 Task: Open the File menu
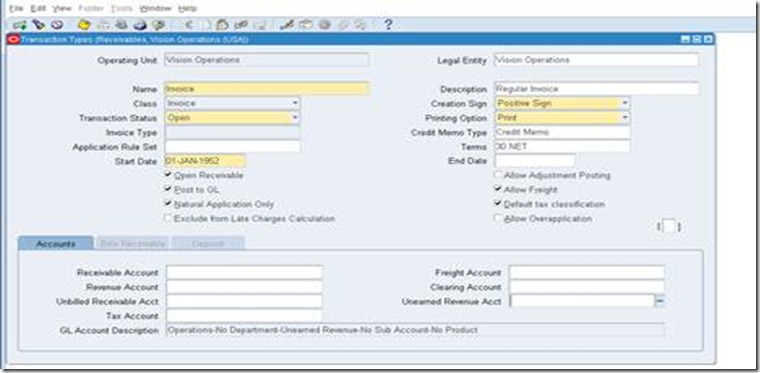(x=16, y=8)
